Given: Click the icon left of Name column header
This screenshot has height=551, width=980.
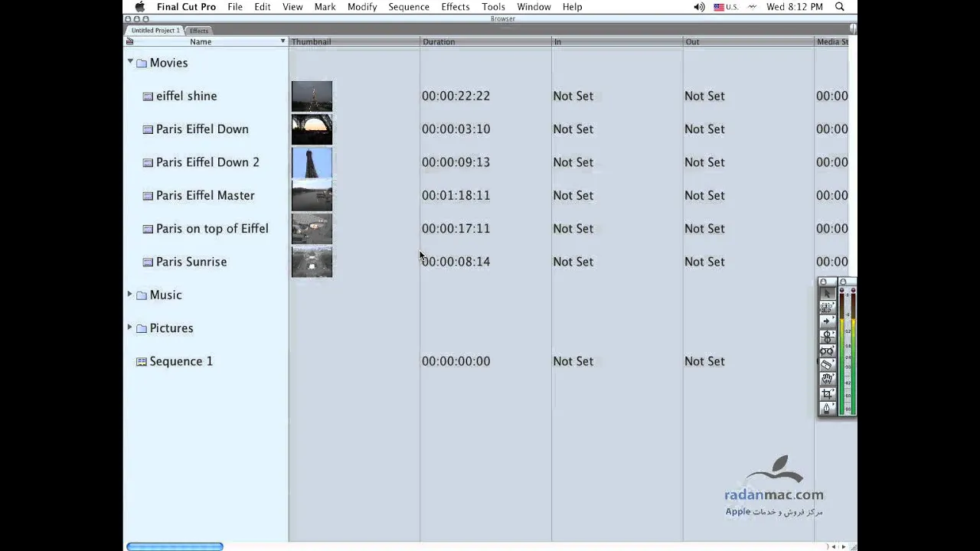Looking at the screenshot, I should pos(129,42).
